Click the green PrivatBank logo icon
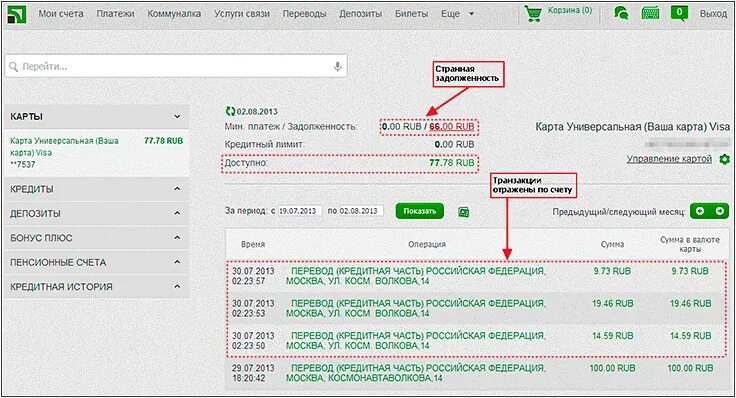This screenshot has width=736, height=398. point(16,14)
